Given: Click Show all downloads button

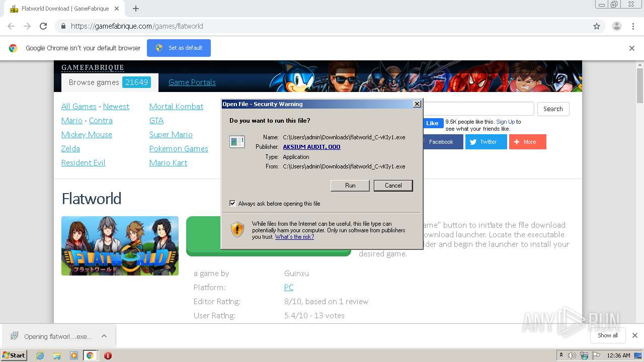Looking at the screenshot, I should pyautogui.click(x=607, y=335).
